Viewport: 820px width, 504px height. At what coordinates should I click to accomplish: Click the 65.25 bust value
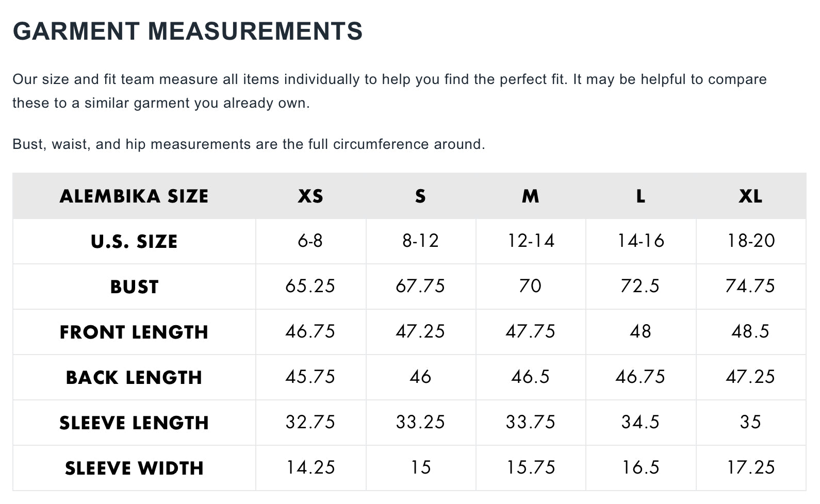coord(310,286)
